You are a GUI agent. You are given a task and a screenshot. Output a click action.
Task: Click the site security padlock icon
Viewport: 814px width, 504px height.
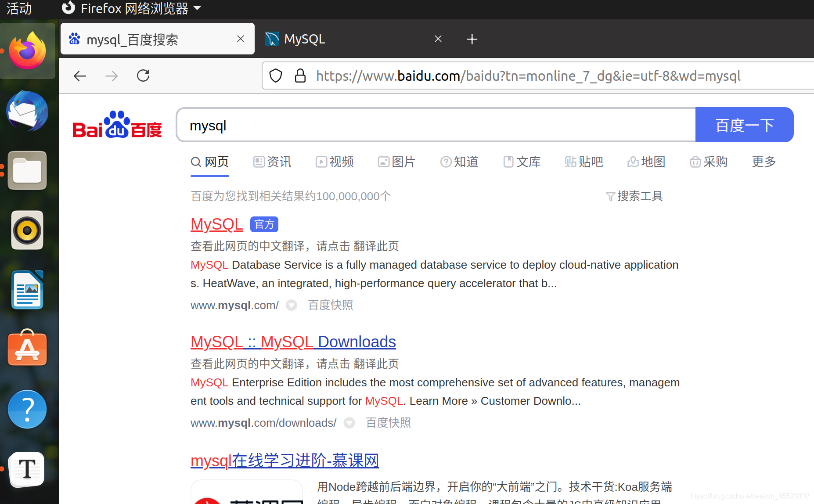click(x=300, y=76)
